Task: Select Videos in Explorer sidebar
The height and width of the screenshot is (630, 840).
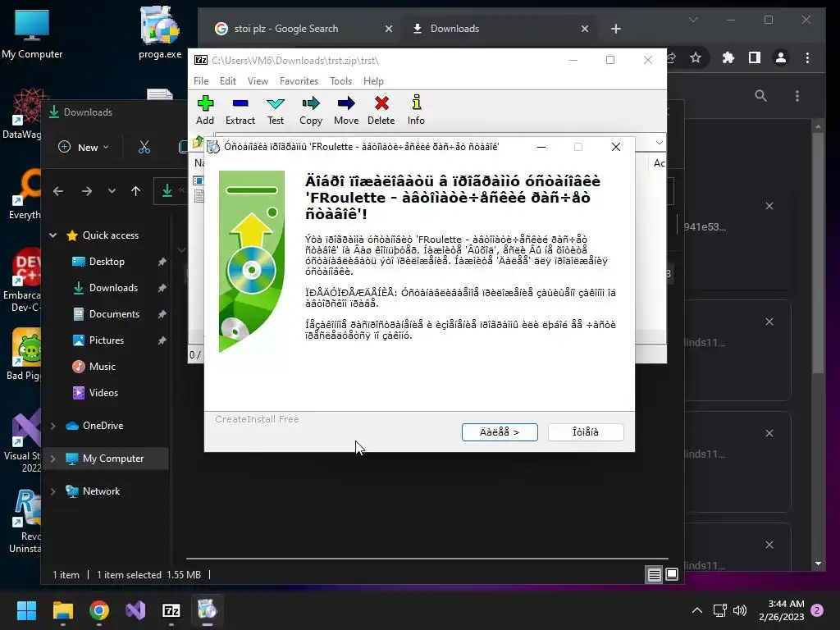Action: [103, 393]
